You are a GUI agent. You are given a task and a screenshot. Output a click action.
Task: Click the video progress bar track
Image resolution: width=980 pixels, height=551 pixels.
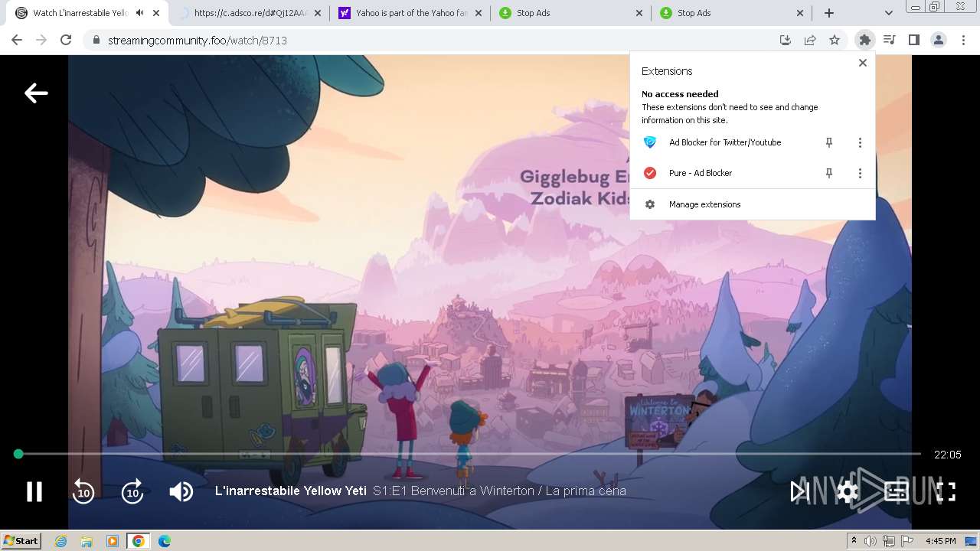point(469,454)
